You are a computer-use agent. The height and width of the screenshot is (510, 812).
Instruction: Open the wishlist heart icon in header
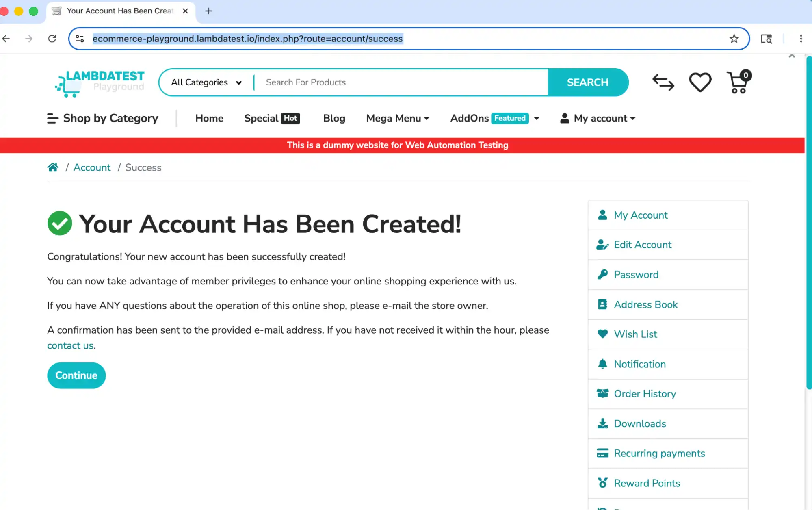pyautogui.click(x=700, y=82)
